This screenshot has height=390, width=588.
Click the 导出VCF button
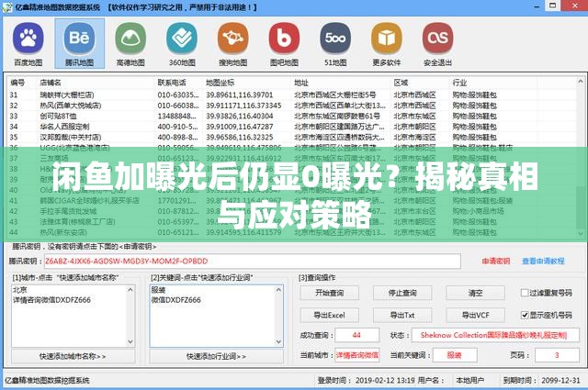475,315
